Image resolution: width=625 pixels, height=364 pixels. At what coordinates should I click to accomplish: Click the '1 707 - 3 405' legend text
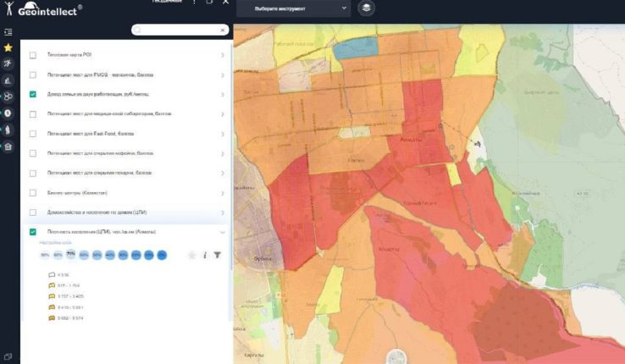point(70,296)
